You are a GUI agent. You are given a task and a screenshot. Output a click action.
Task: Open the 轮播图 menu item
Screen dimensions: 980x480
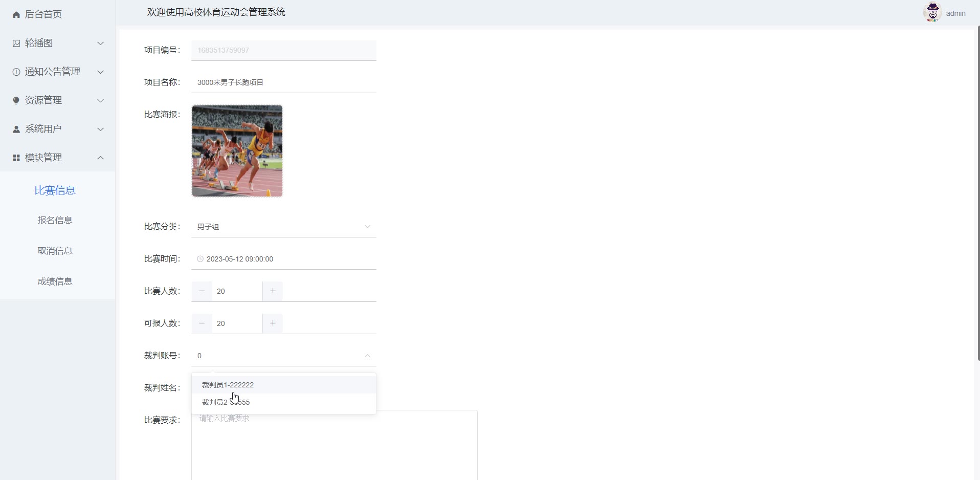(x=57, y=43)
